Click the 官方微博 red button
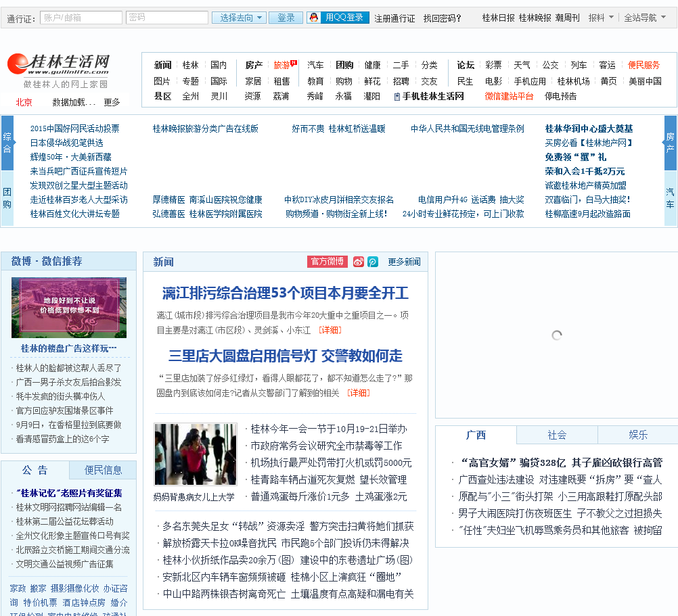The width and height of the screenshot is (678, 616). click(x=327, y=262)
